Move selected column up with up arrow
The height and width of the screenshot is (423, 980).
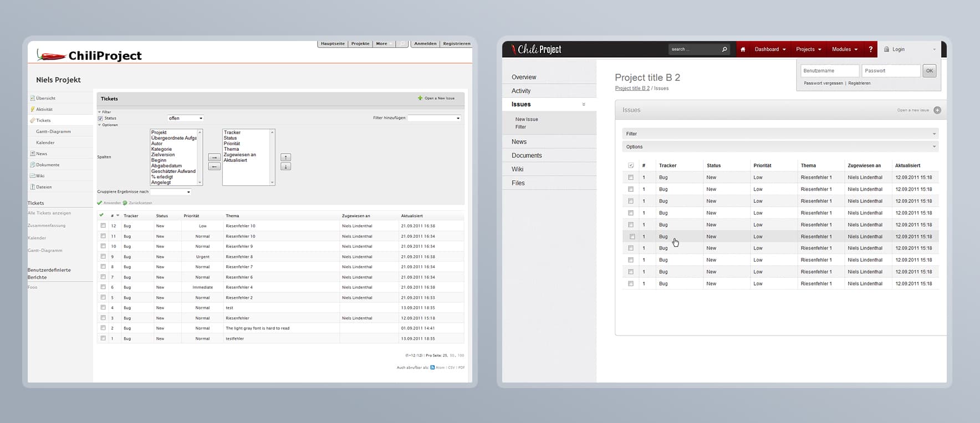[x=285, y=157]
